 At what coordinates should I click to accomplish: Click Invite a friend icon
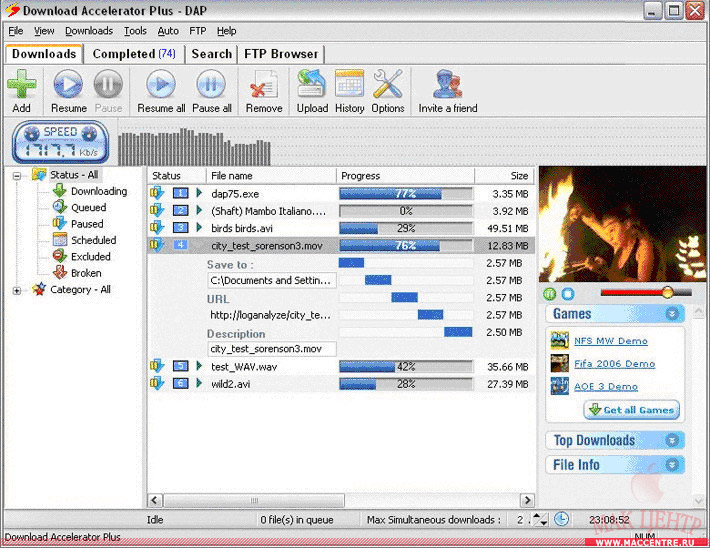[447, 84]
